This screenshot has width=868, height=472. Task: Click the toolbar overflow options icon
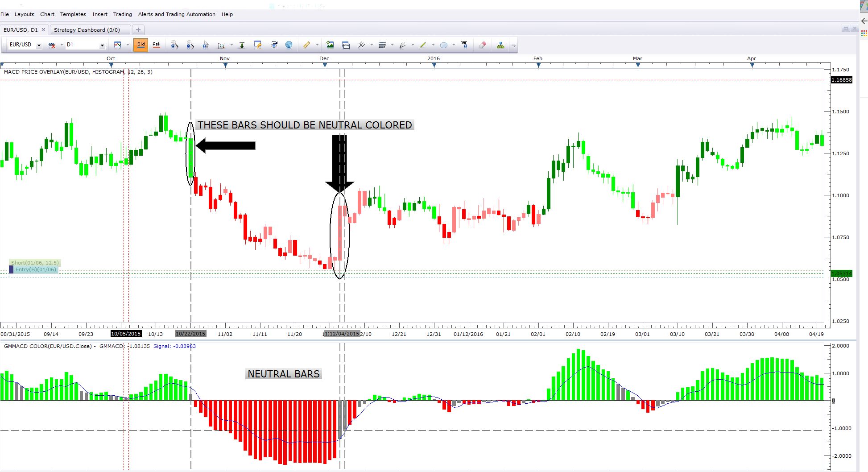513,45
